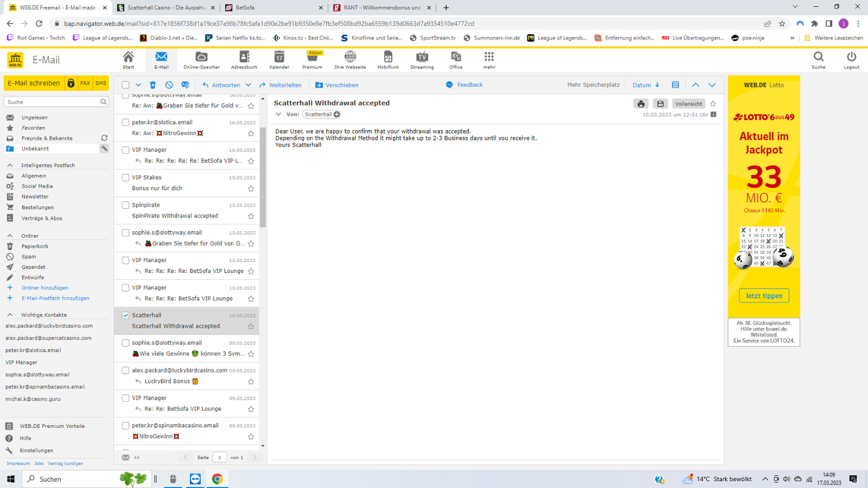
Task: Collapse the Von sender details chevron
Action: pos(279,114)
